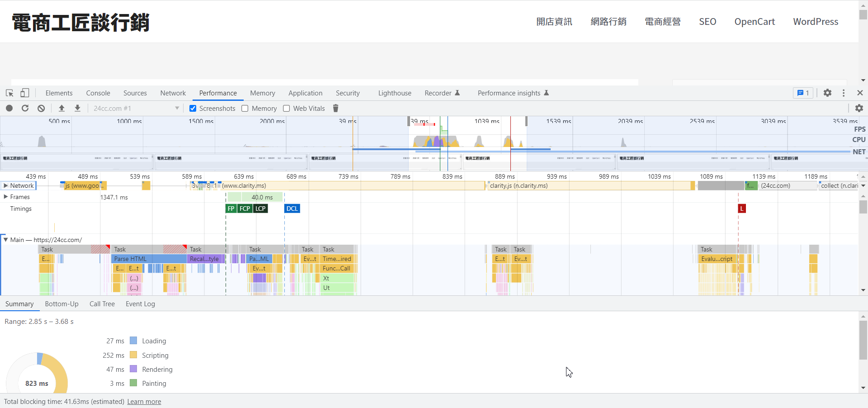Open the issues counter badge showing 1
The width and height of the screenshot is (868, 408).
tap(803, 93)
